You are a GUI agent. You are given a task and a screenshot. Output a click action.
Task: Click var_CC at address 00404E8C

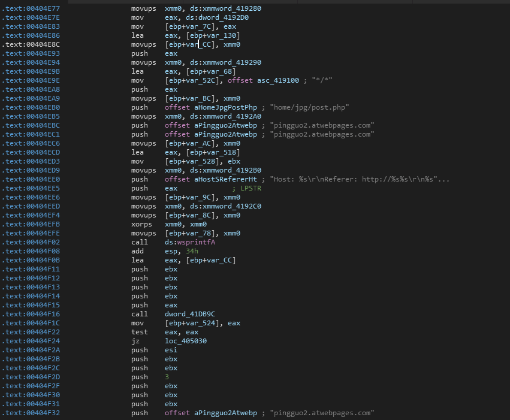(199, 44)
